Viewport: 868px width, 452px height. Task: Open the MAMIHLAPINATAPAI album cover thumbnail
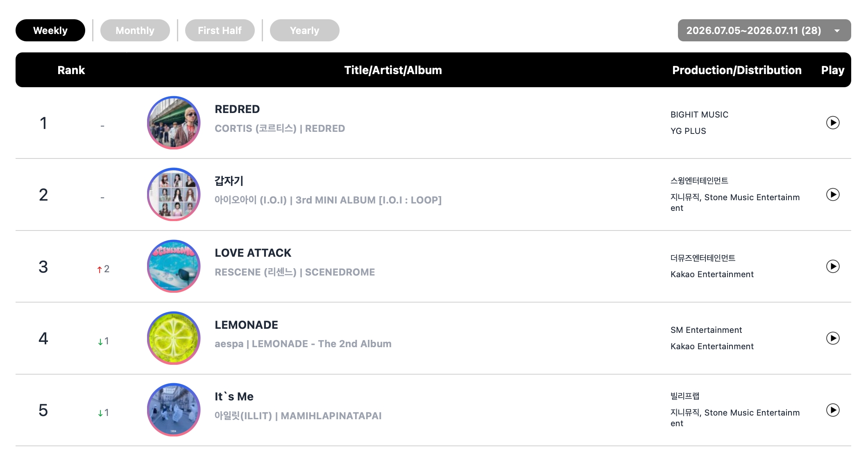pos(174,410)
